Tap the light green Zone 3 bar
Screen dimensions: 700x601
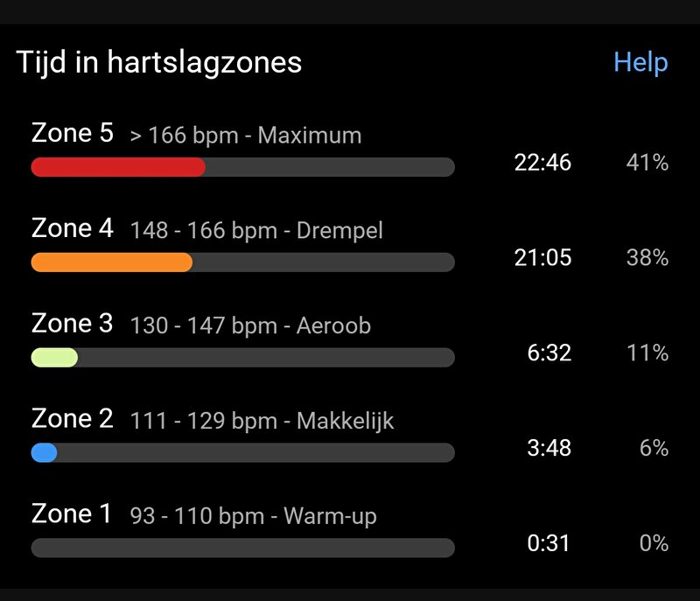point(54,358)
